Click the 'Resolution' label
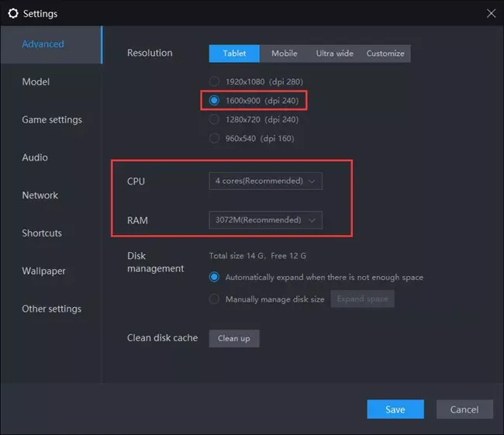 coord(150,53)
